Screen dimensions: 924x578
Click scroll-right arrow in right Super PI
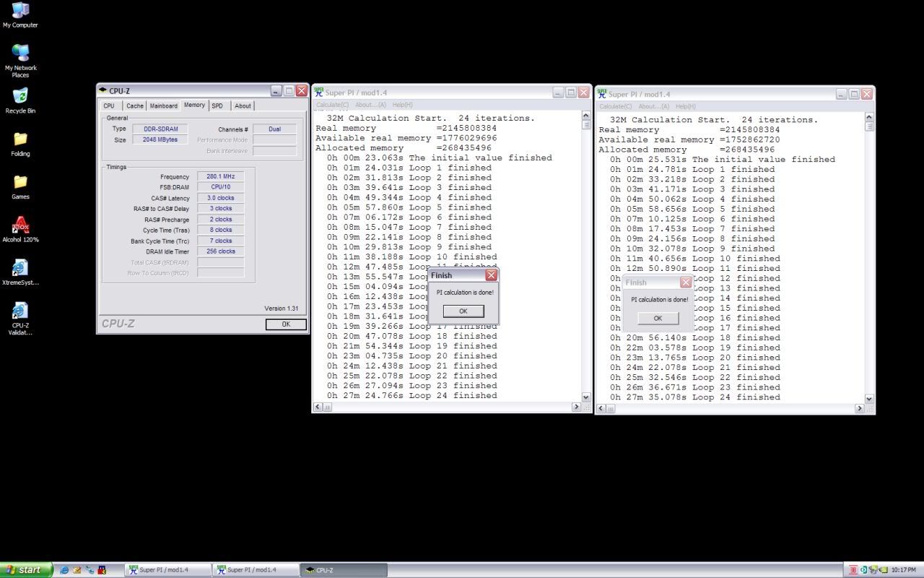859,409
